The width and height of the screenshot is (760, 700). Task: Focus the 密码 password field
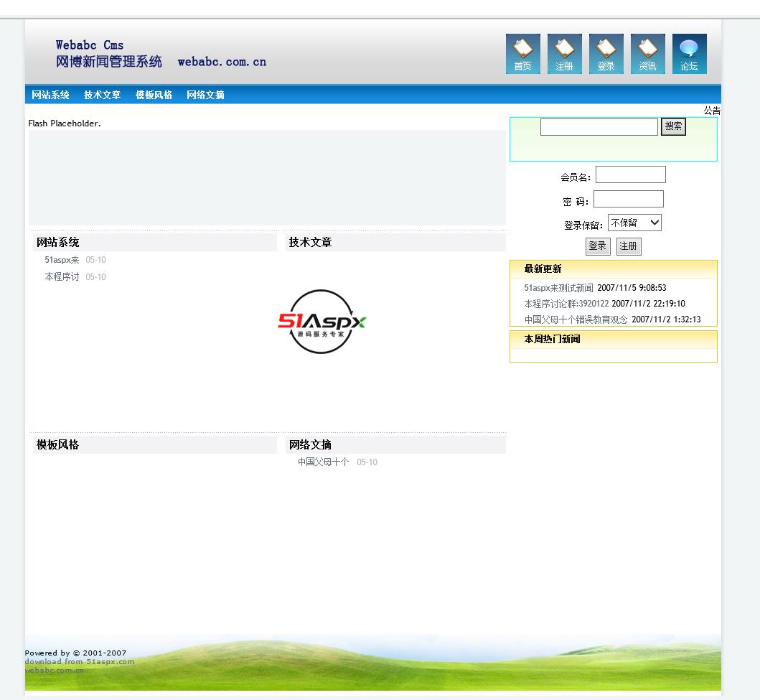(629, 199)
